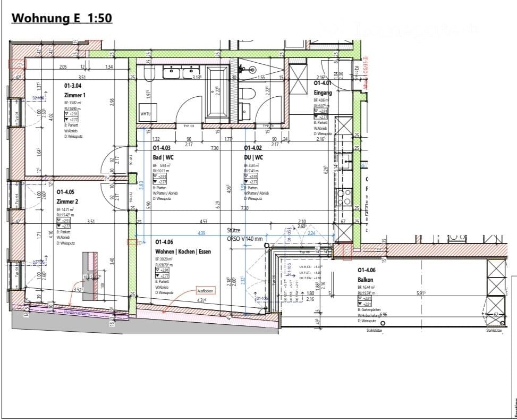
Task: Click 'B: Gartenplatten' in the Balkon specs
Action: coord(369,310)
